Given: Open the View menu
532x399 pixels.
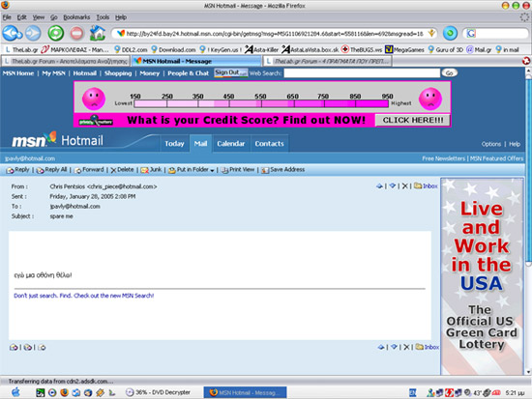Looking at the screenshot, I should click(x=39, y=17).
